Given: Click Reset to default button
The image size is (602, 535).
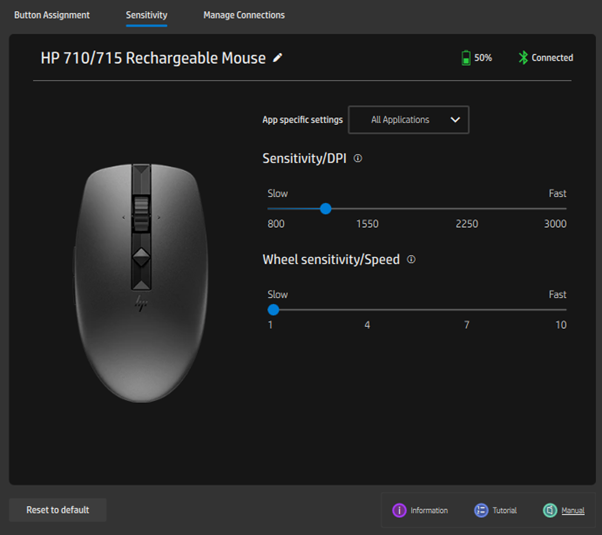Looking at the screenshot, I should (58, 510).
